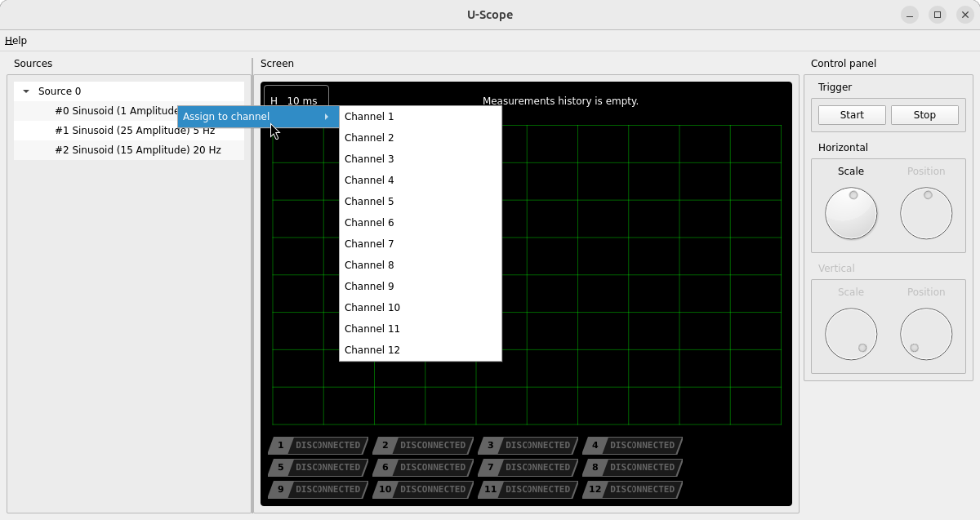Click the Horizontal Scale knob
The height and width of the screenshot is (520, 980).
point(851,214)
